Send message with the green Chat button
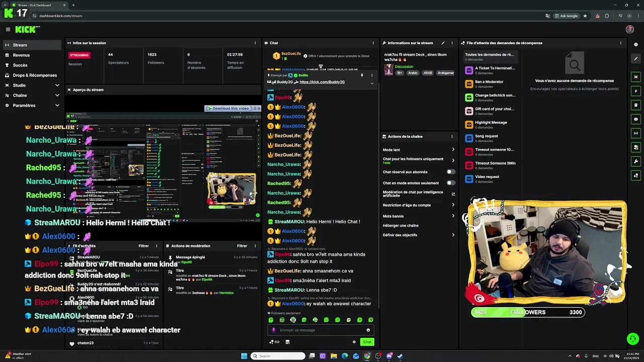The height and width of the screenshot is (362, 644). pyautogui.click(x=367, y=342)
